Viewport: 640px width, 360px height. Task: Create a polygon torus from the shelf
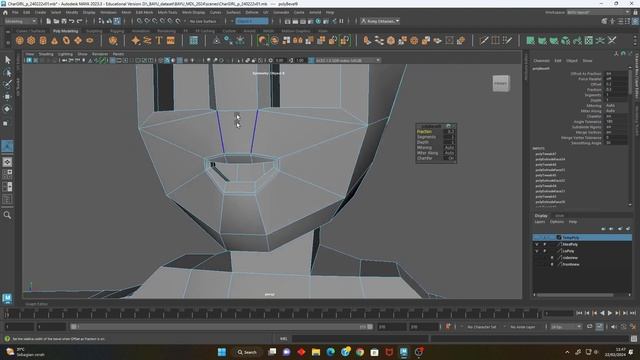pyautogui.click(x=66, y=40)
